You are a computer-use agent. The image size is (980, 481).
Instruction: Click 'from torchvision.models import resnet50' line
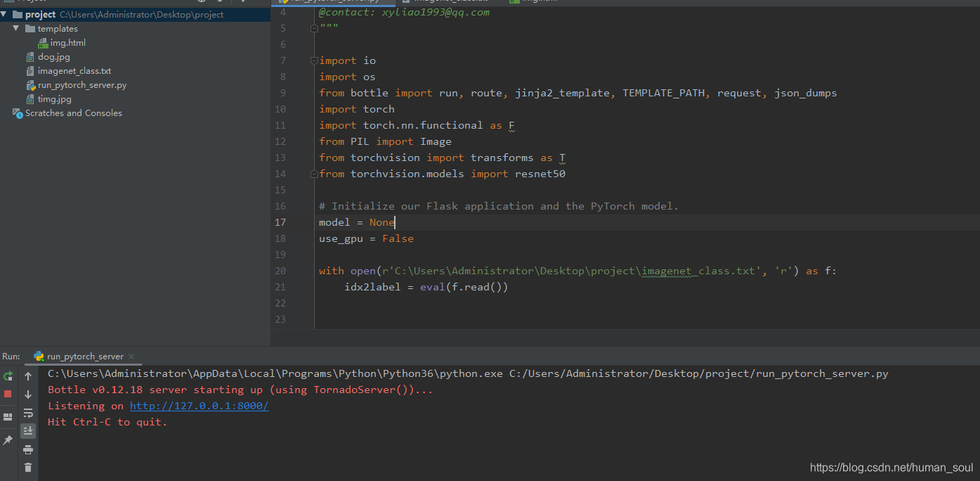(442, 174)
